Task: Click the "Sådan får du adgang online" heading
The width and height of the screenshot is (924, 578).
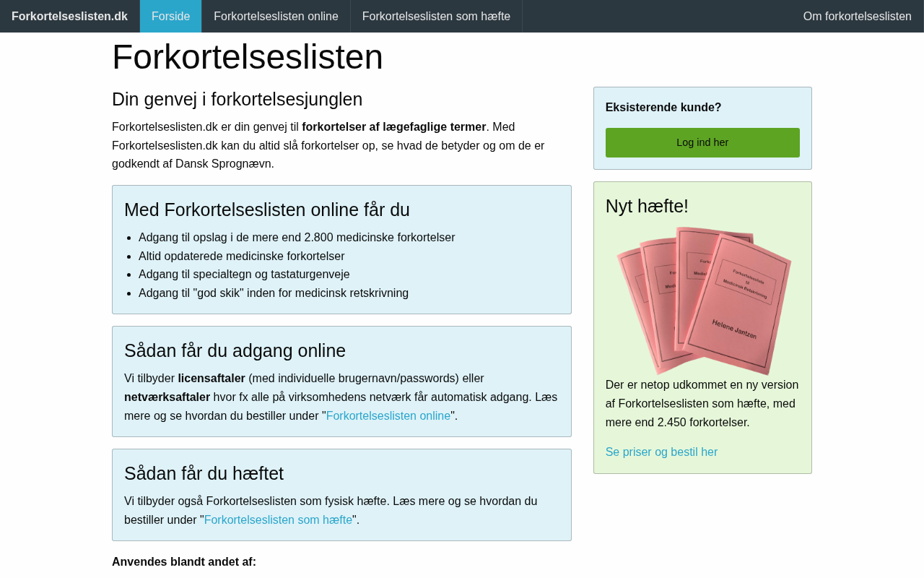Action: pos(235,350)
